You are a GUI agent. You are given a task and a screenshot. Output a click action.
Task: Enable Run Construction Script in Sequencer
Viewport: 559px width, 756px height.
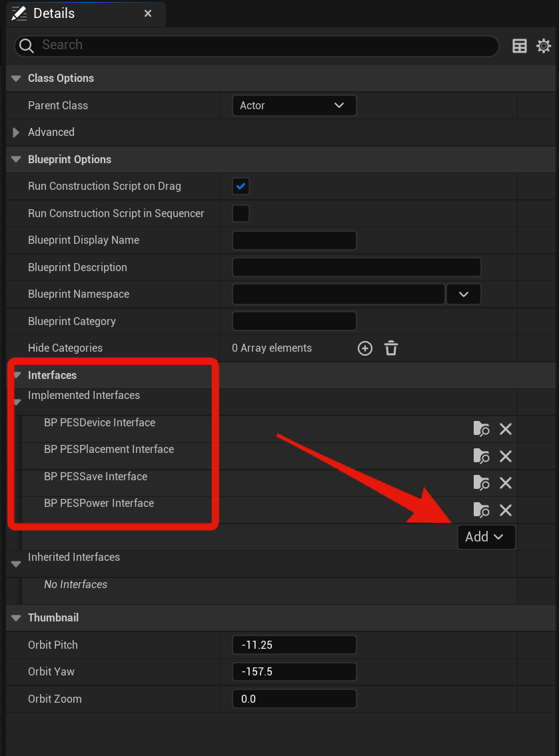click(x=241, y=213)
